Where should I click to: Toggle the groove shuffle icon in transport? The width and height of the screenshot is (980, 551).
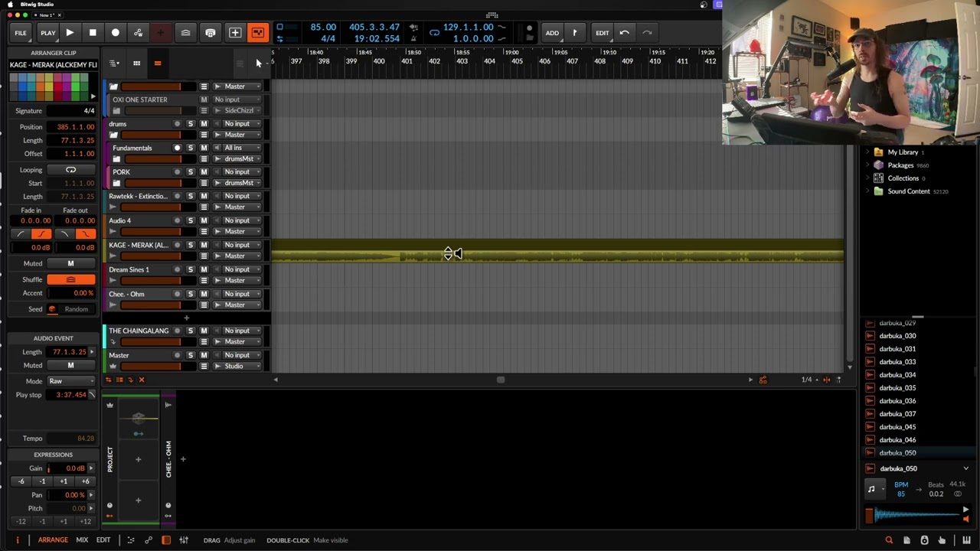[x=185, y=33]
